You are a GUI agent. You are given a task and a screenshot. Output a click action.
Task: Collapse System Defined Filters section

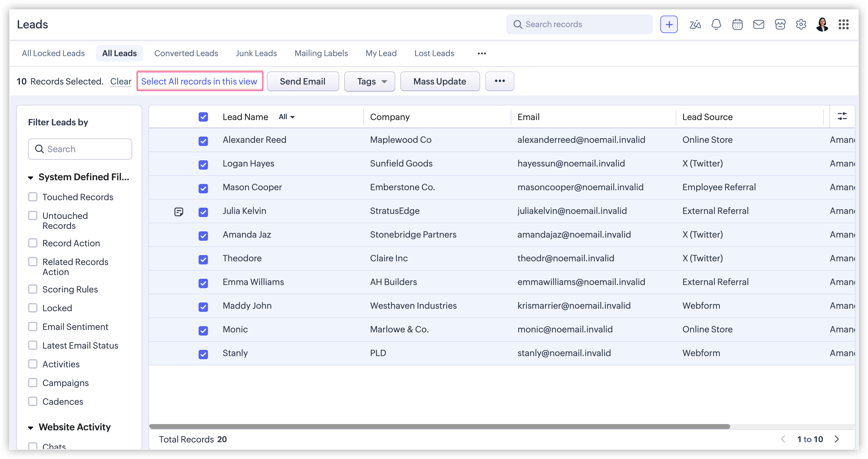31,178
